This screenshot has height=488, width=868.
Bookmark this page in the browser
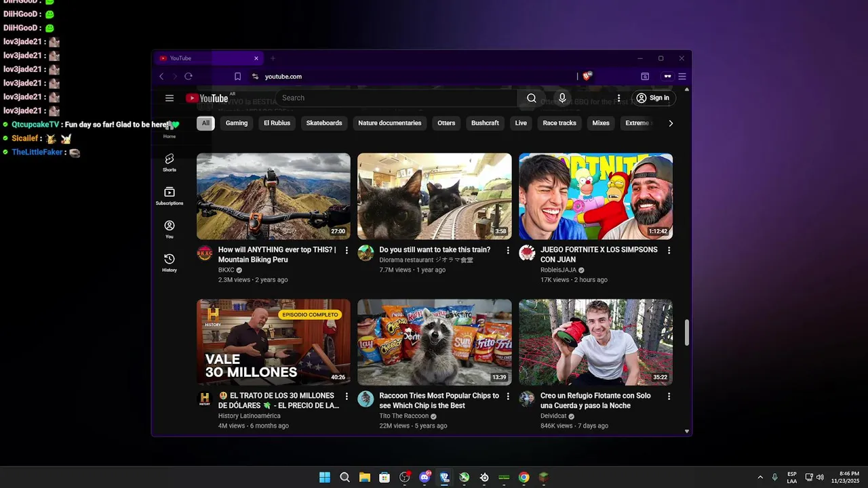237,77
